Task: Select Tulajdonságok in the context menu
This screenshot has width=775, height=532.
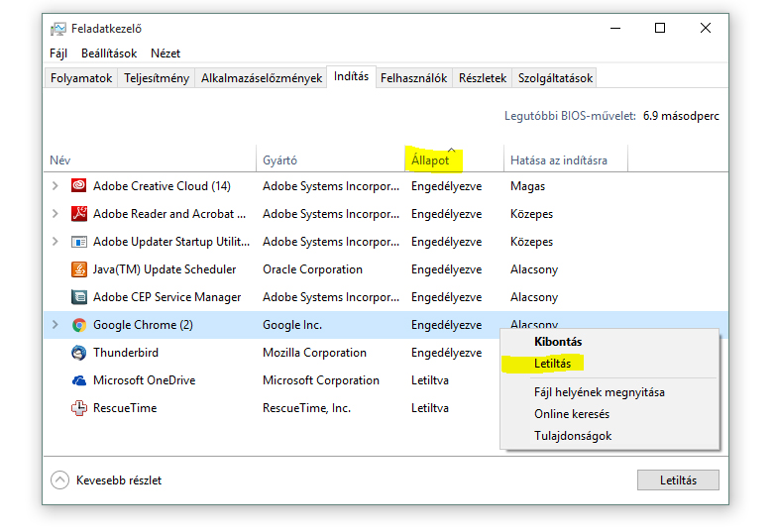Action: click(573, 436)
